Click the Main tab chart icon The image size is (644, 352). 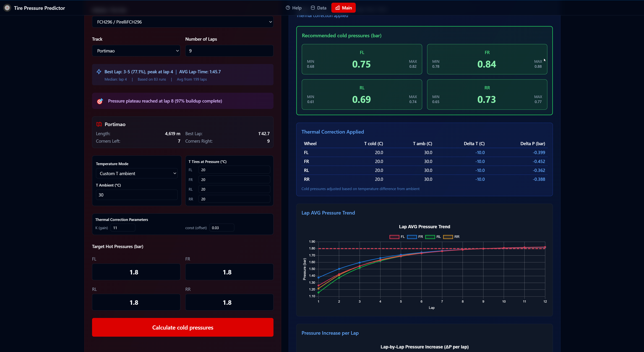338,8
